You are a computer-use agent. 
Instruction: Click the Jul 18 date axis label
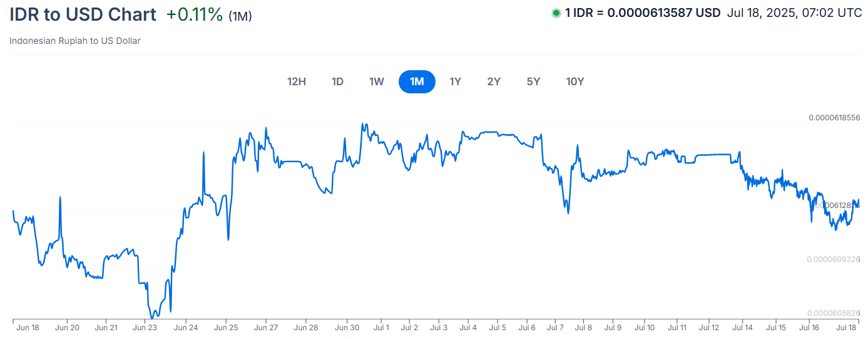tap(846, 328)
